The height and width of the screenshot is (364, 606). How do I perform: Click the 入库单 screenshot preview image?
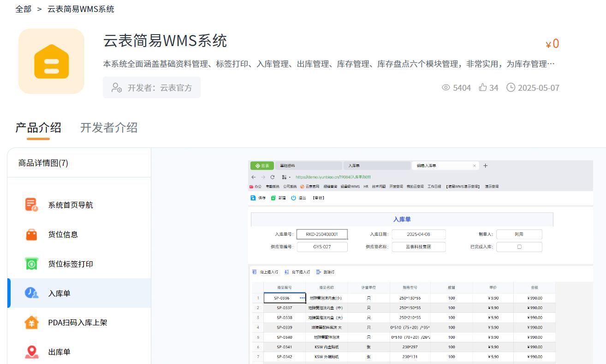tap(420, 262)
